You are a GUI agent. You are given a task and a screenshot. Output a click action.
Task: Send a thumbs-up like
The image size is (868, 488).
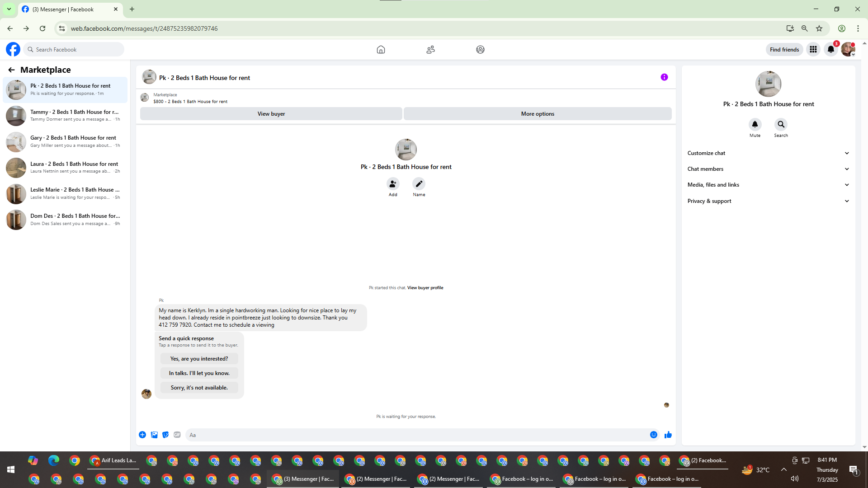[x=668, y=435]
